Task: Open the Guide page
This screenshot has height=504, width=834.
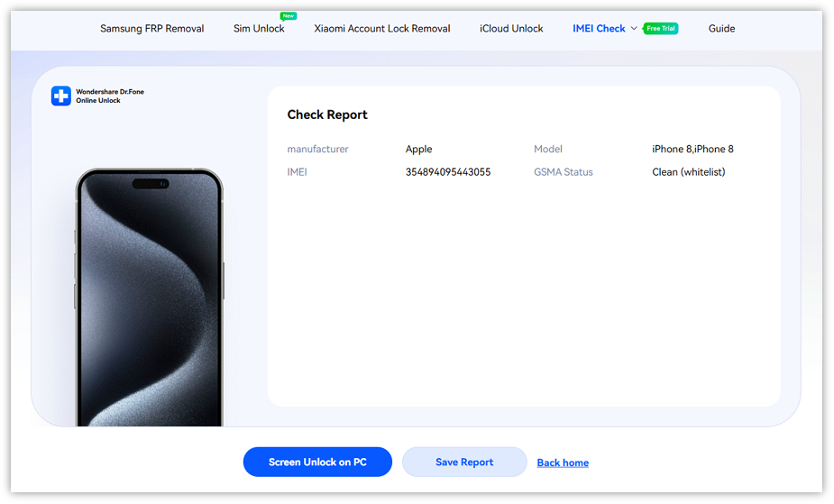Action: [x=721, y=29]
